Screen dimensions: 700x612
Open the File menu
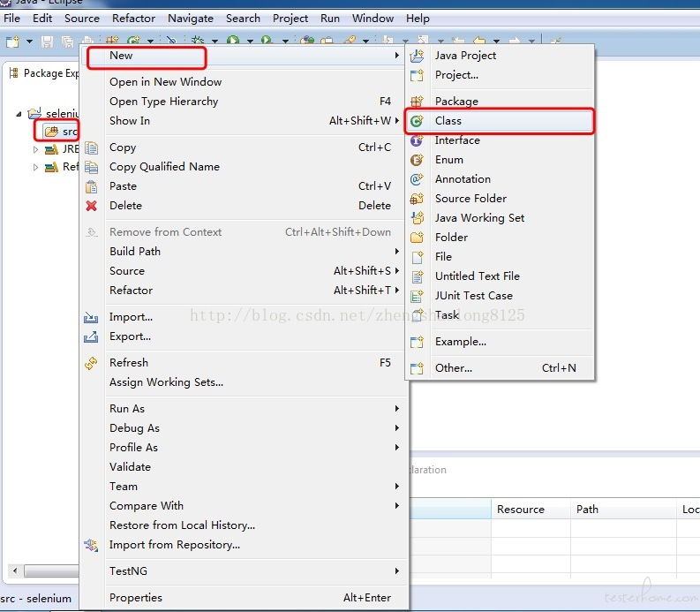[x=12, y=19]
